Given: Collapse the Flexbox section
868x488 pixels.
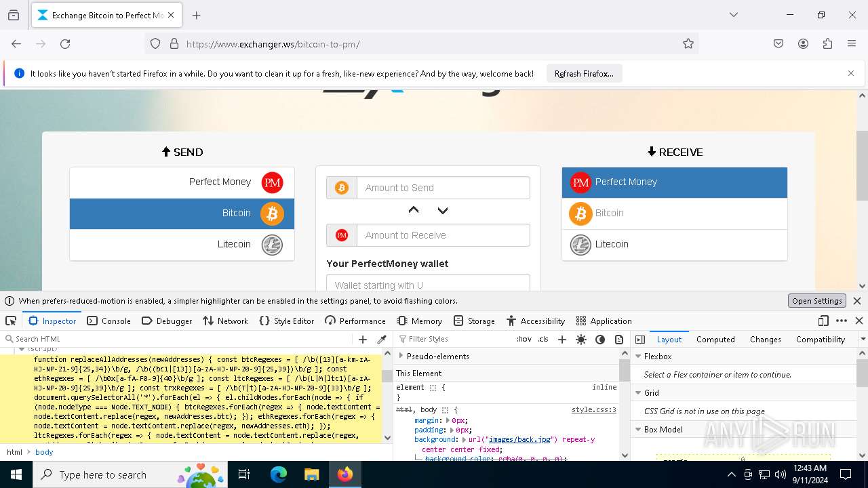Looking at the screenshot, I should (x=638, y=356).
